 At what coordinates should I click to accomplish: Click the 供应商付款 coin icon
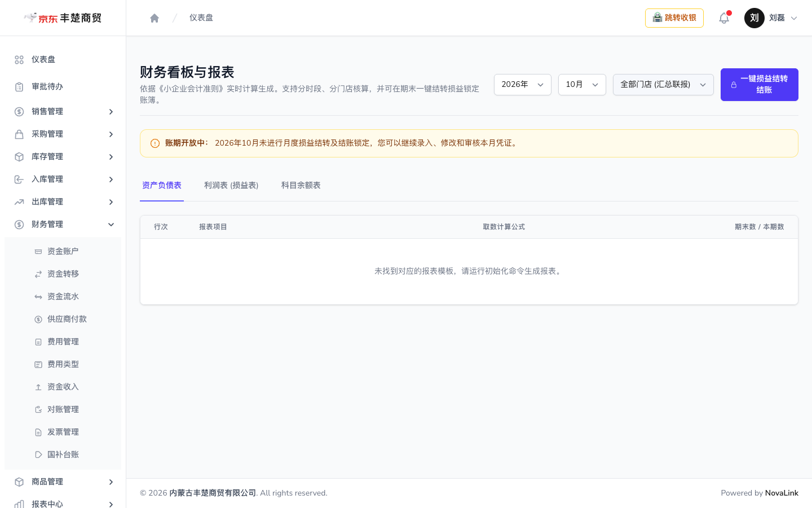pos(38,319)
